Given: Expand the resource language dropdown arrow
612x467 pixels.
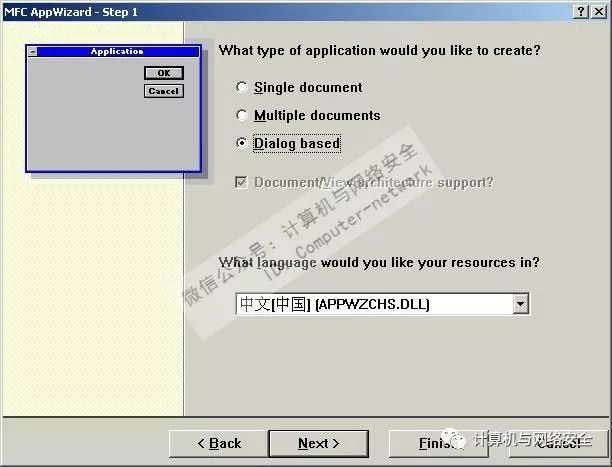Looking at the screenshot, I should 521,304.
